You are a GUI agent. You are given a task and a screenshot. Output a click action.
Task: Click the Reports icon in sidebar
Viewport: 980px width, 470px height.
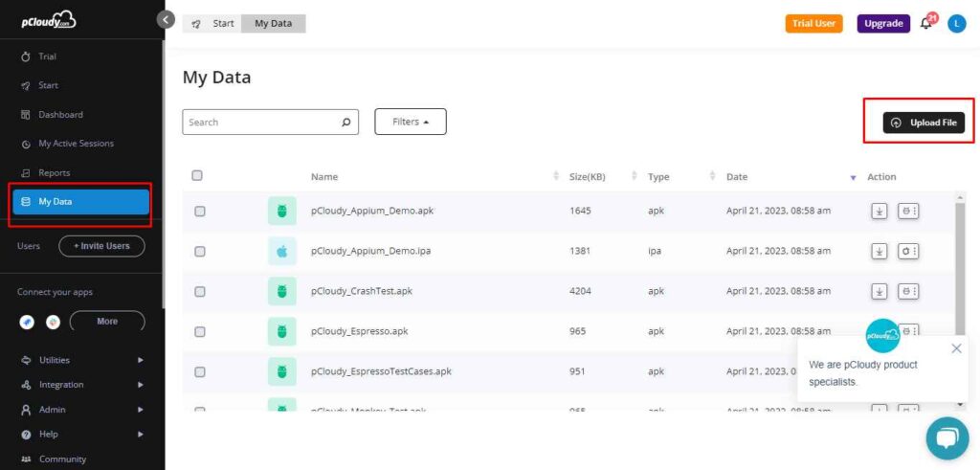pyautogui.click(x=26, y=173)
